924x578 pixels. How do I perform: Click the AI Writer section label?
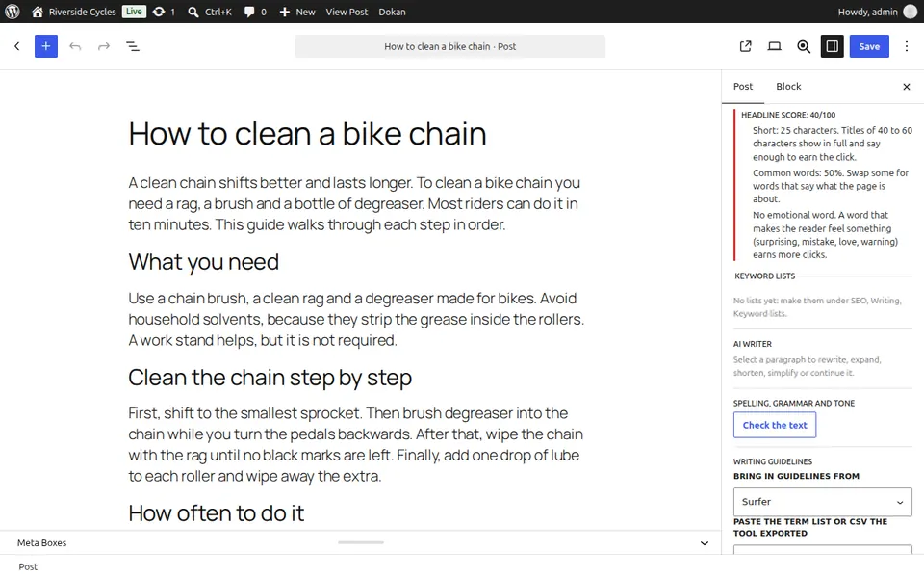pos(753,344)
